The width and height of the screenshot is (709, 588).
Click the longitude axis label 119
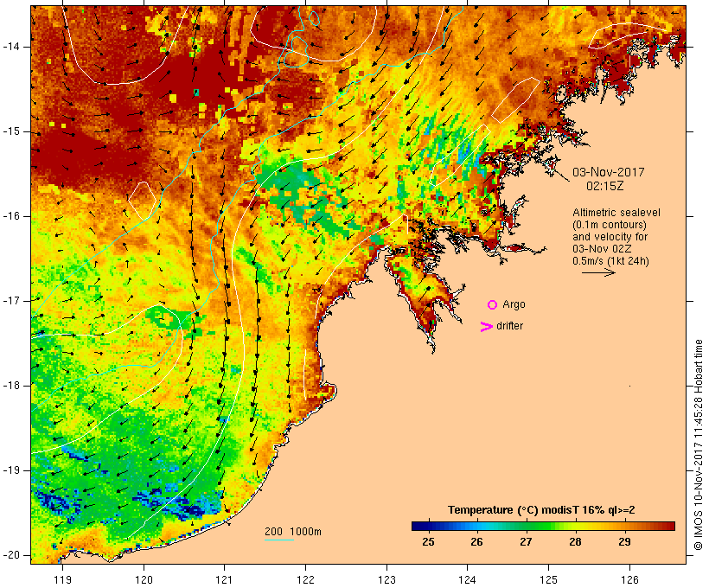pos(62,579)
